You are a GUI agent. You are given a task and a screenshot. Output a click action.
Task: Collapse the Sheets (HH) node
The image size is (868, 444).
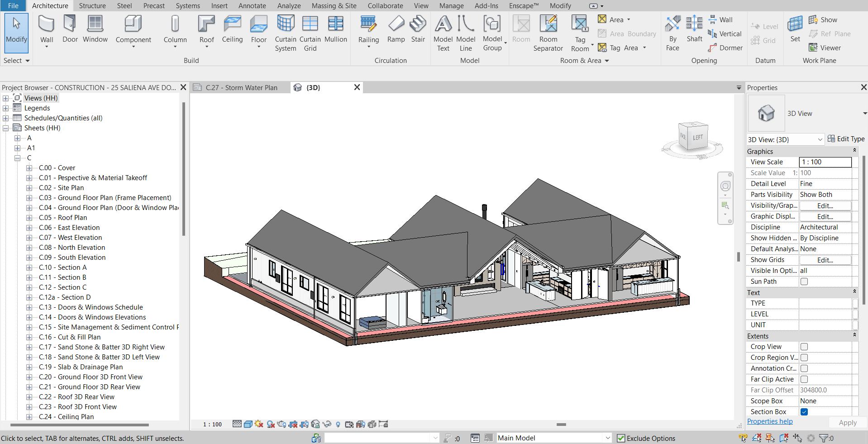coord(5,128)
